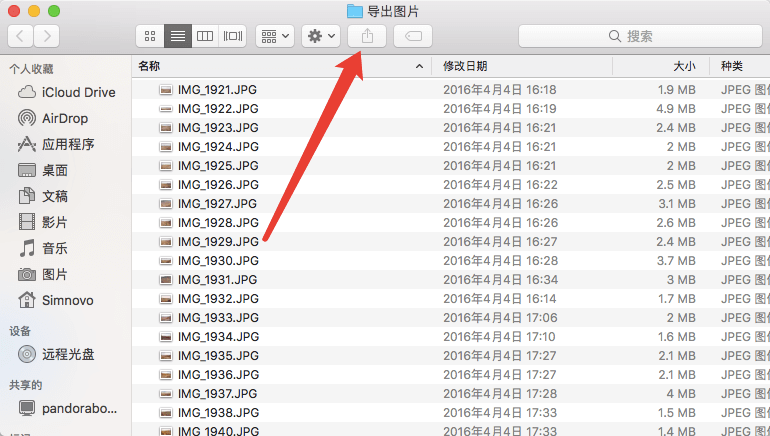
Task: Click the thumbnail icon of IMG_1938.JPG
Action: coord(166,412)
